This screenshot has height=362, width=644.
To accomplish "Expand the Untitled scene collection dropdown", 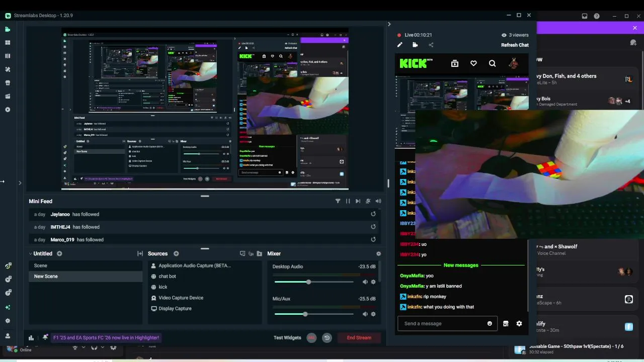I will tap(30, 254).
